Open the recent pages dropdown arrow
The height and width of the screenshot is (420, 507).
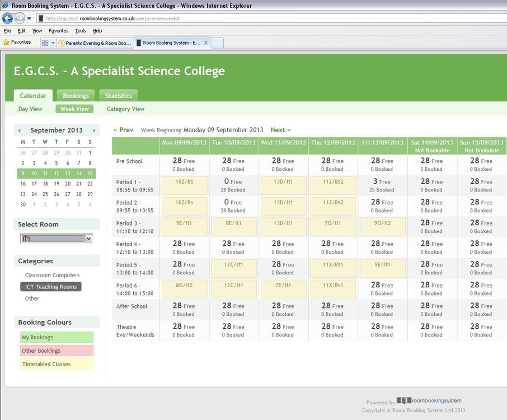pyautogui.click(x=29, y=18)
